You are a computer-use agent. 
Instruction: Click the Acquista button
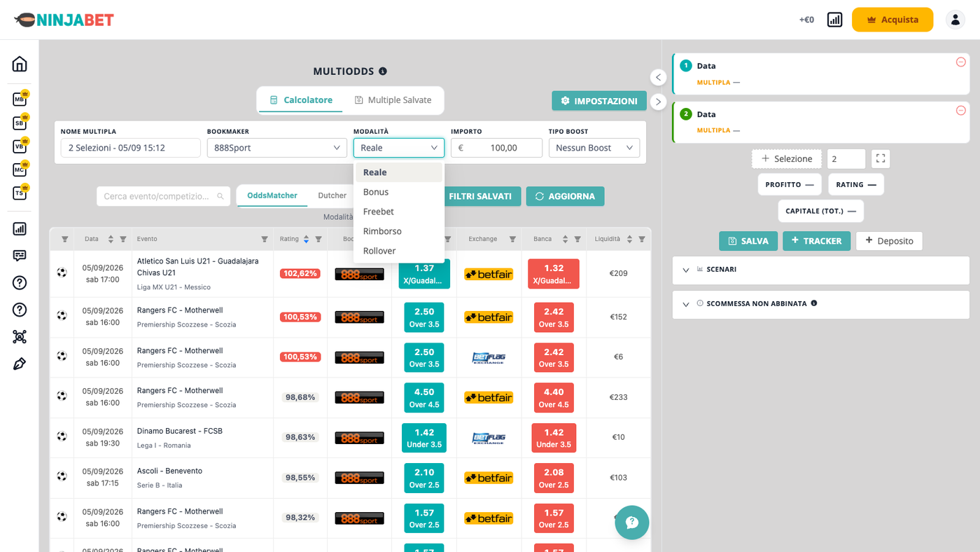point(892,20)
